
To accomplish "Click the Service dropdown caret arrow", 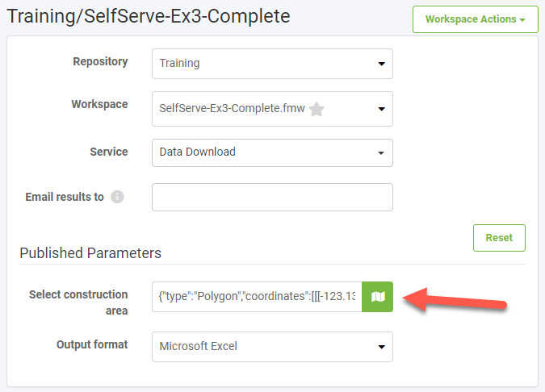I will 381,153.
